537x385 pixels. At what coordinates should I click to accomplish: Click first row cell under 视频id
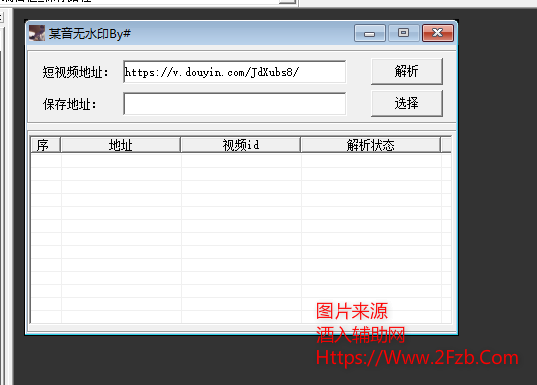pos(241,161)
